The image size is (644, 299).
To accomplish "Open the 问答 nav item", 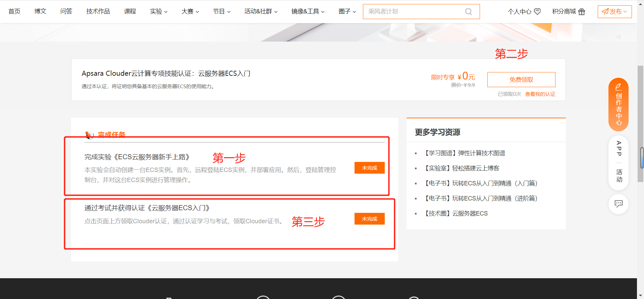I will click(x=66, y=11).
